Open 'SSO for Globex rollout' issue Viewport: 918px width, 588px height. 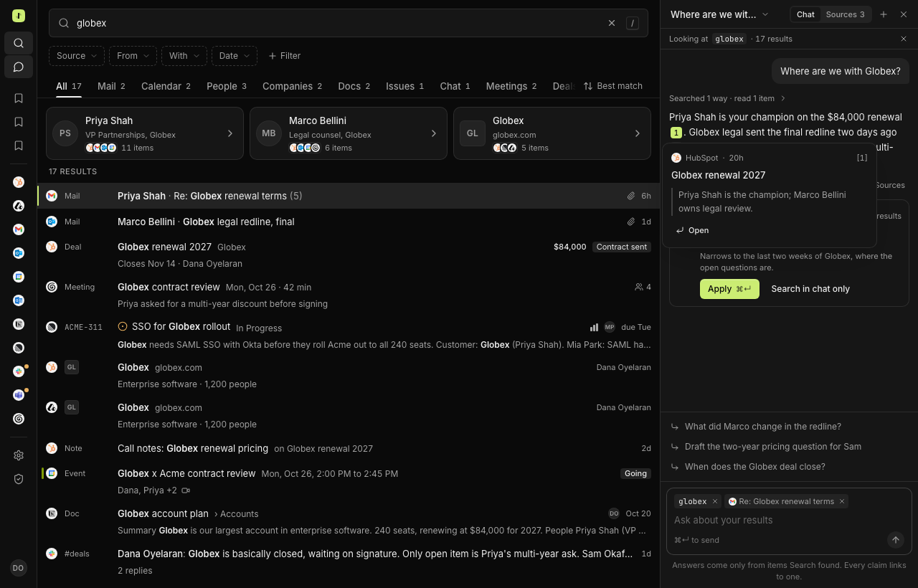point(349,335)
